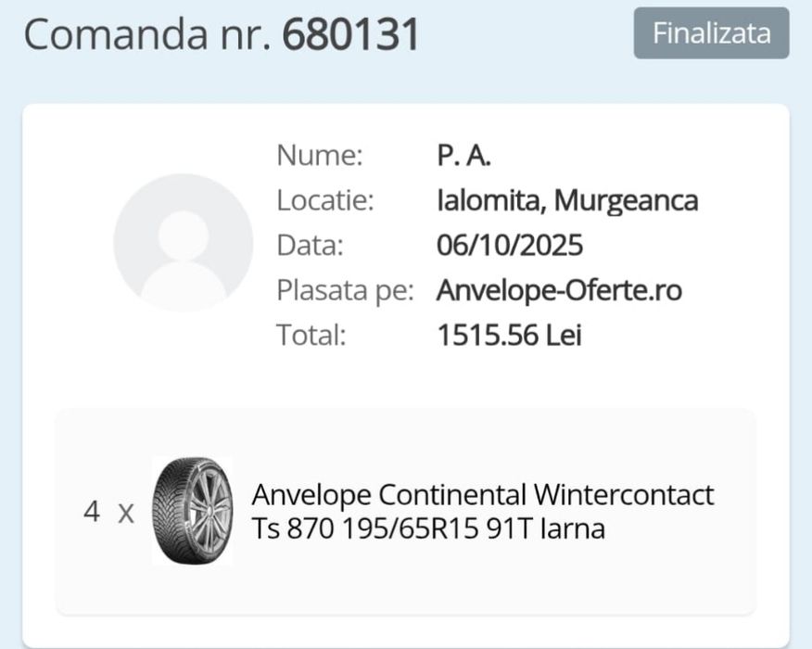The height and width of the screenshot is (649, 812).
Task: Click the location Ialomita, Murgeanca
Action: point(567,200)
